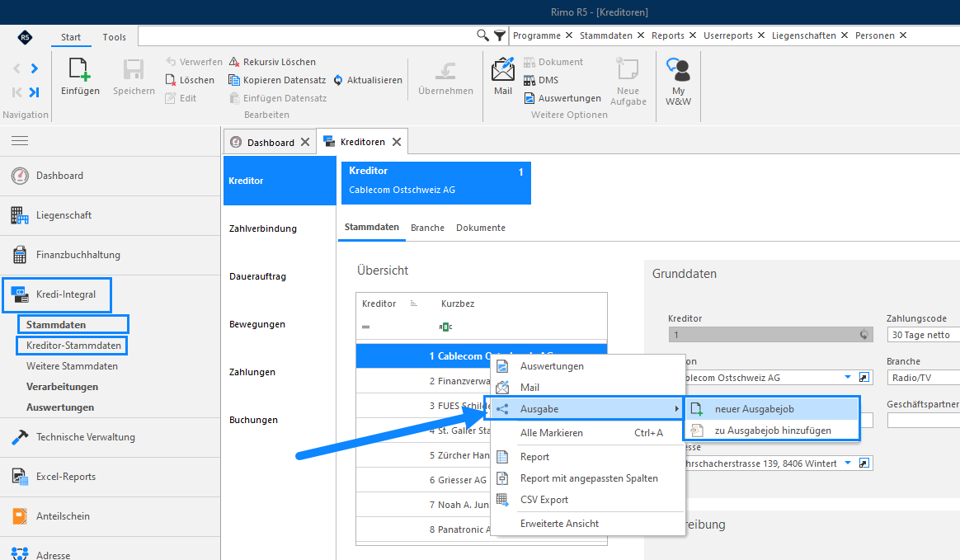Open Auswertungen in Weitere Optionen ribbon group
The height and width of the screenshot is (560, 960).
[x=562, y=98]
